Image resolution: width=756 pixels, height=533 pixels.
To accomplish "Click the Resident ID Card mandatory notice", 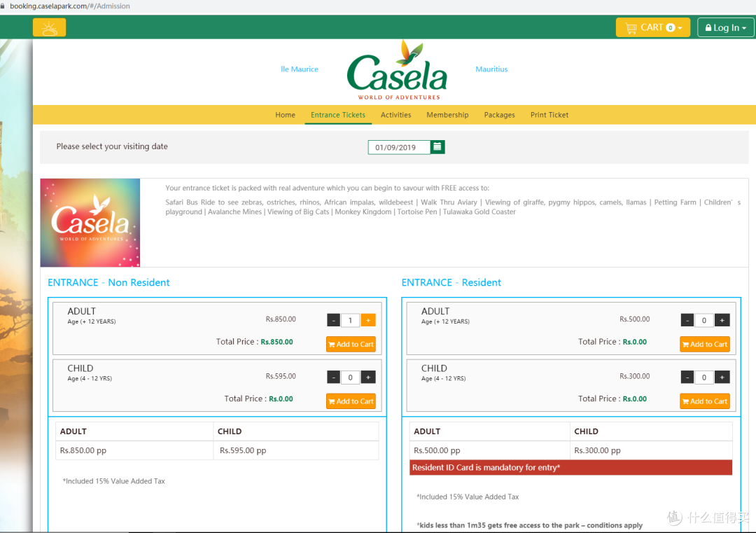I will (x=571, y=467).
